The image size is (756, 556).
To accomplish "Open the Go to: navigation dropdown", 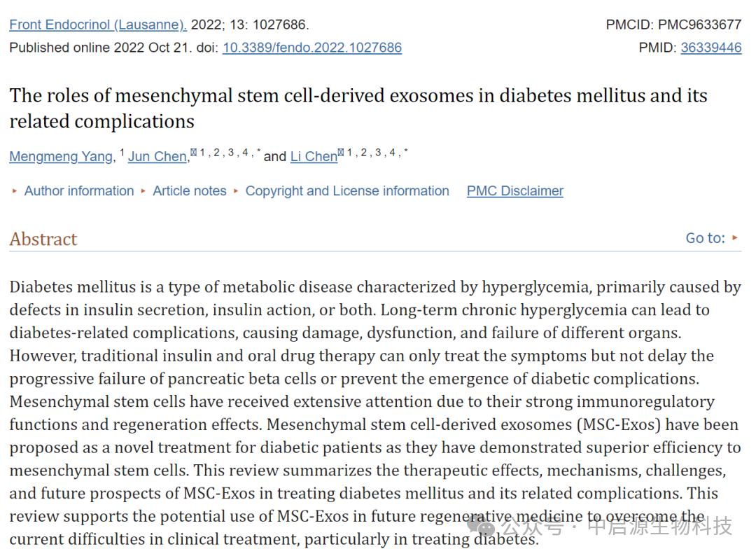I will pyautogui.click(x=706, y=238).
